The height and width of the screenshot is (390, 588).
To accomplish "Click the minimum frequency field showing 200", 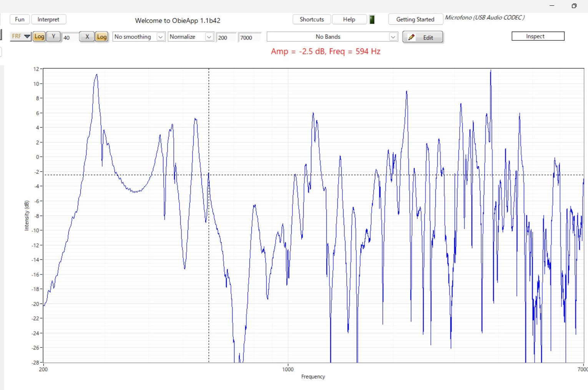I will tap(226, 37).
